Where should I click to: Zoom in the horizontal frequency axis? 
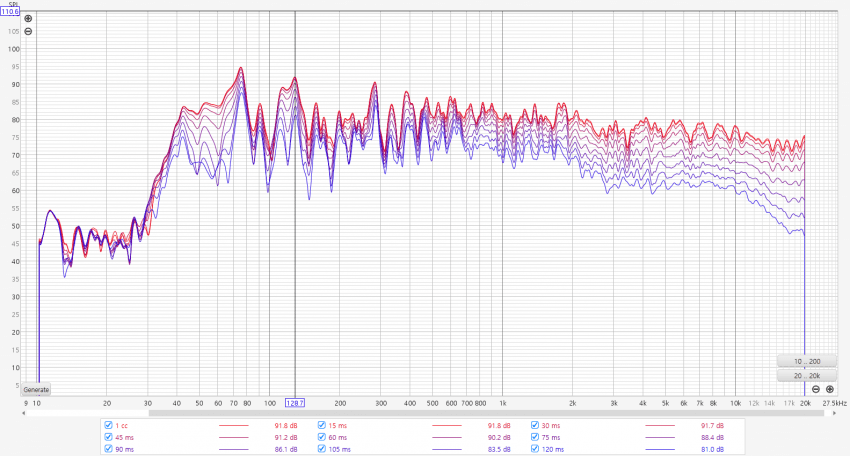(x=830, y=389)
